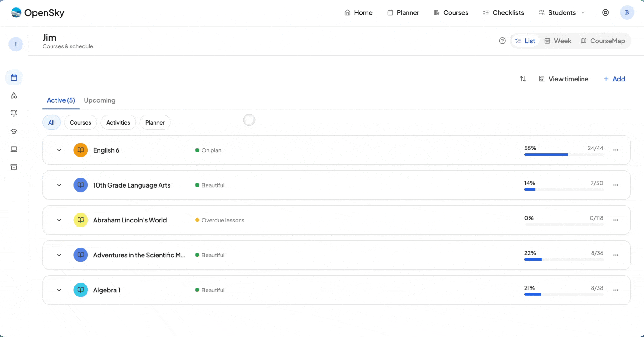Switch to CourseMap view
This screenshot has width=644, height=337.
click(603, 41)
